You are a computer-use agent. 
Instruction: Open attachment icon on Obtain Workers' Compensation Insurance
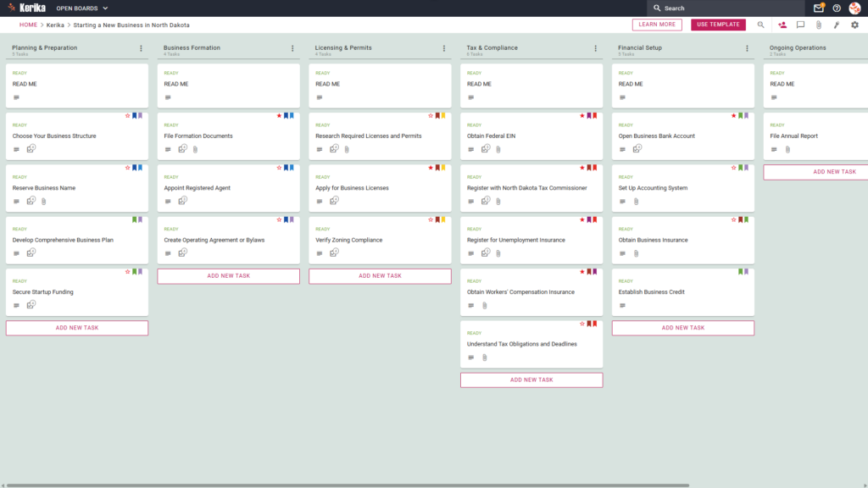pyautogui.click(x=485, y=305)
